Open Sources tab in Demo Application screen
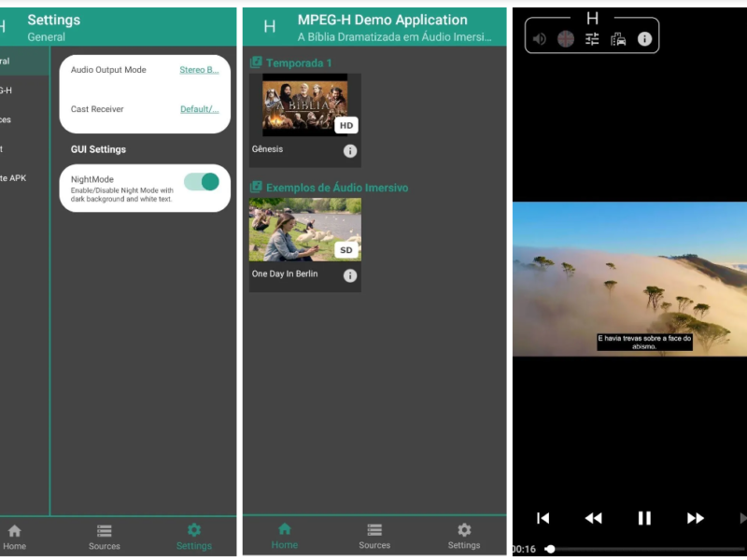 click(x=374, y=536)
